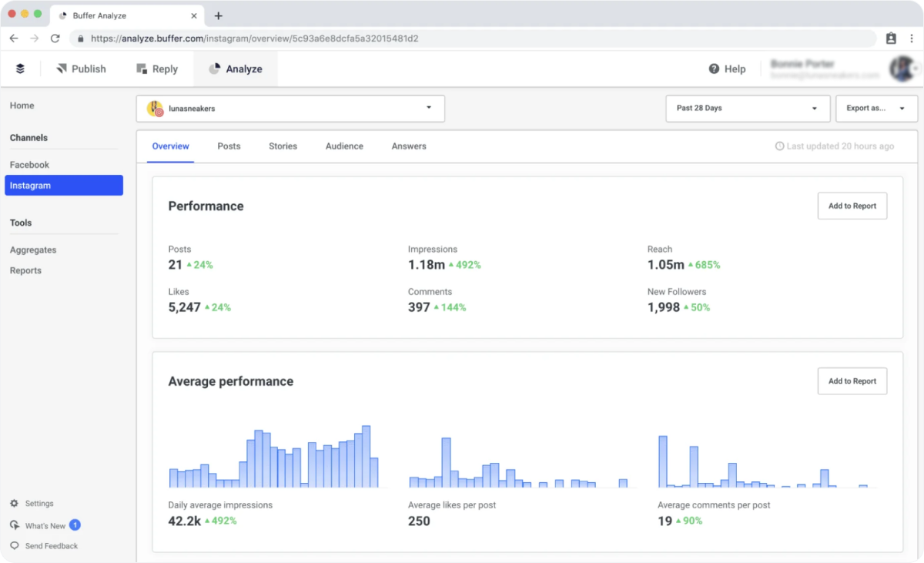The image size is (924, 563).
Task: Click the Impressions value 1.18m
Action: 427,265
